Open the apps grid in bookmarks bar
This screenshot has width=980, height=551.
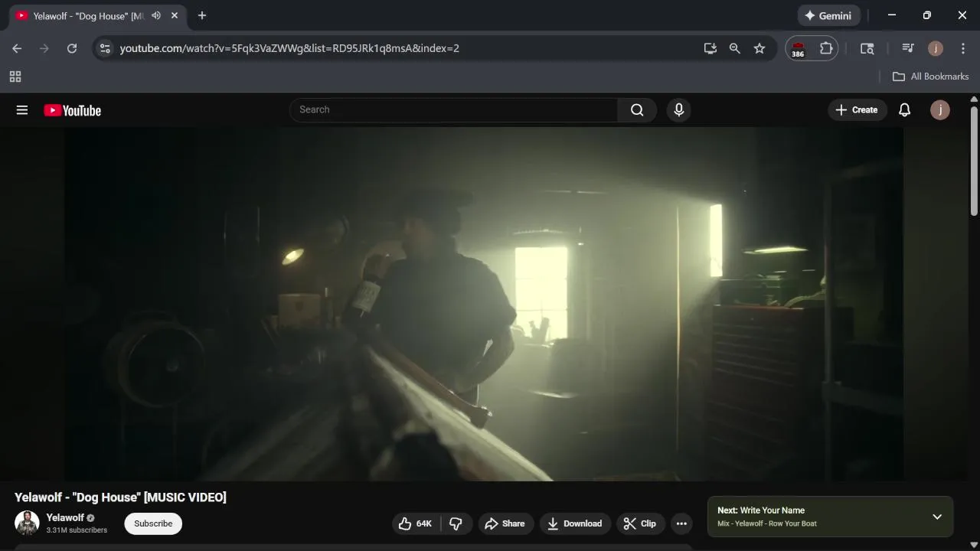(15, 77)
